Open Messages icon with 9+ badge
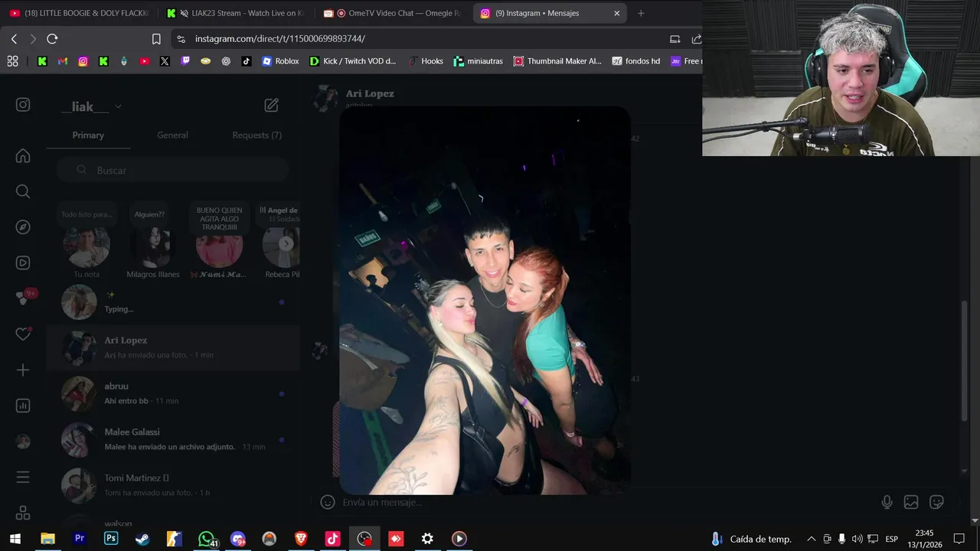The height and width of the screenshot is (551, 980). 23,298
